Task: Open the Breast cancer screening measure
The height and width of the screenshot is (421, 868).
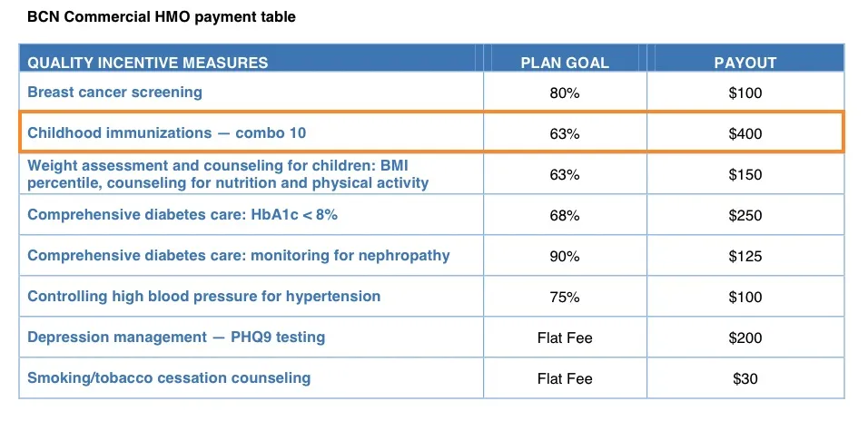Action: (x=114, y=92)
